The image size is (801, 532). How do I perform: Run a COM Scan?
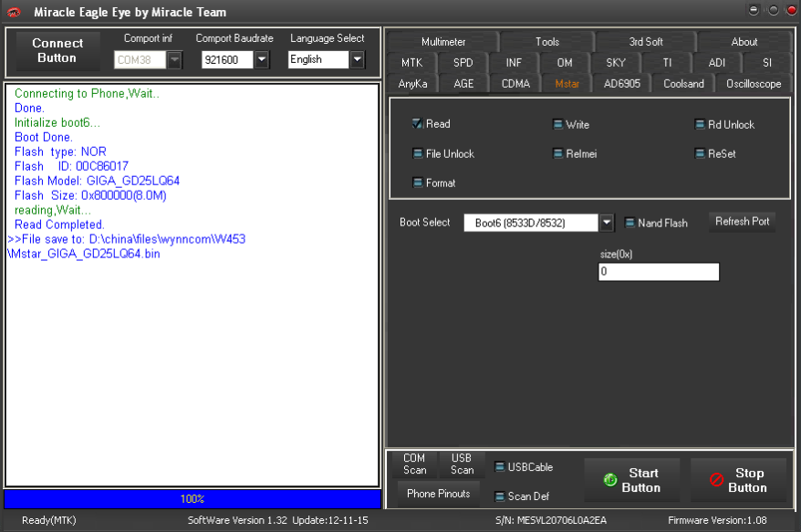coord(414,464)
